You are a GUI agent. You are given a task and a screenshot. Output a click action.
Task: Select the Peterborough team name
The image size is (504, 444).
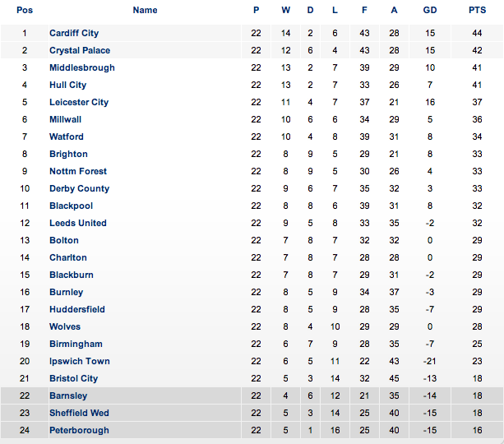coord(79,430)
